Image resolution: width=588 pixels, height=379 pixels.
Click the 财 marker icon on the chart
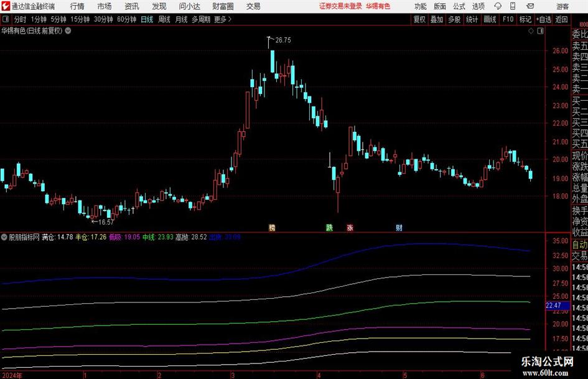point(399,227)
